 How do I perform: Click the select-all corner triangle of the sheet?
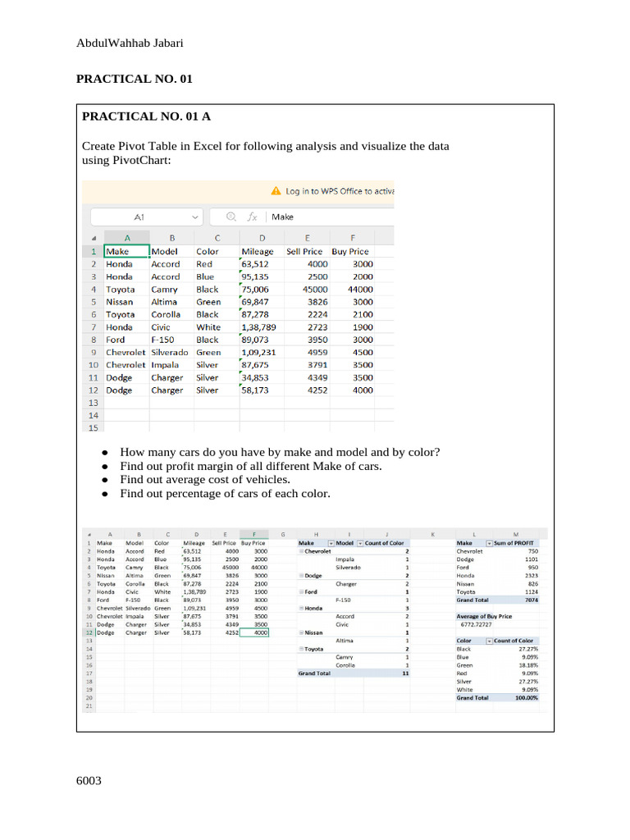click(x=94, y=238)
